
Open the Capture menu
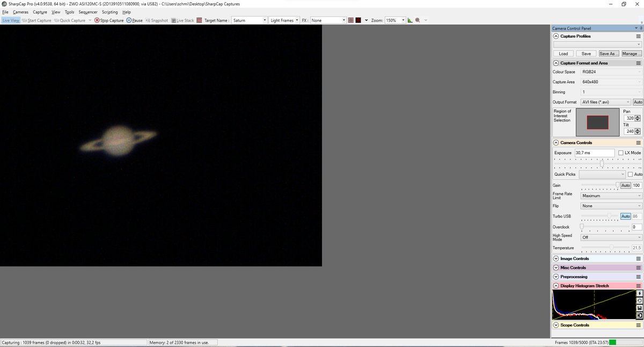(x=40, y=12)
